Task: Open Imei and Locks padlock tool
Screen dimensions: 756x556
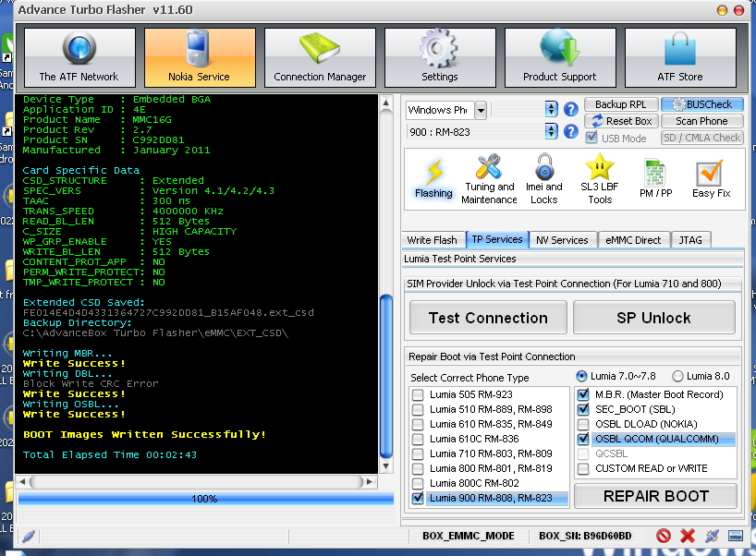Action: (543, 179)
